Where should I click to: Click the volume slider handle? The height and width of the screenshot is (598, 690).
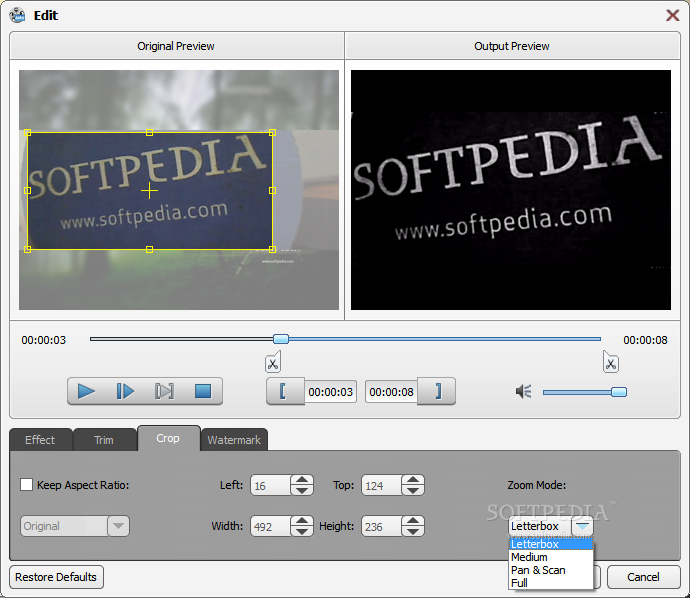(619, 392)
